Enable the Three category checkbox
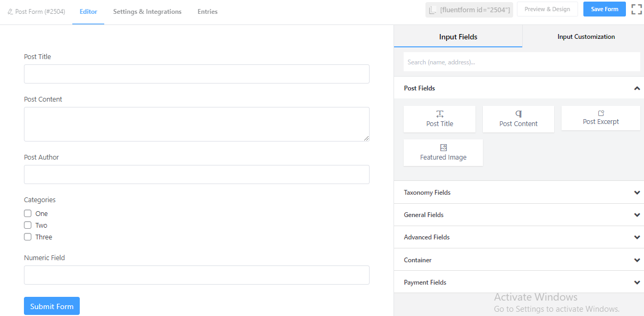The width and height of the screenshot is (644, 316). point(28,237)
